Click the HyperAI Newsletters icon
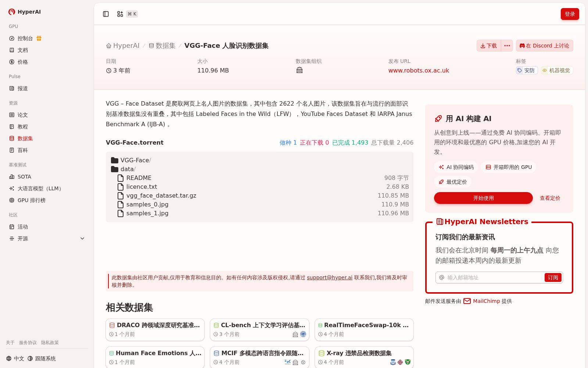This screenshot has width=588, height=368. pyautogui.click(x=440, y=222)
